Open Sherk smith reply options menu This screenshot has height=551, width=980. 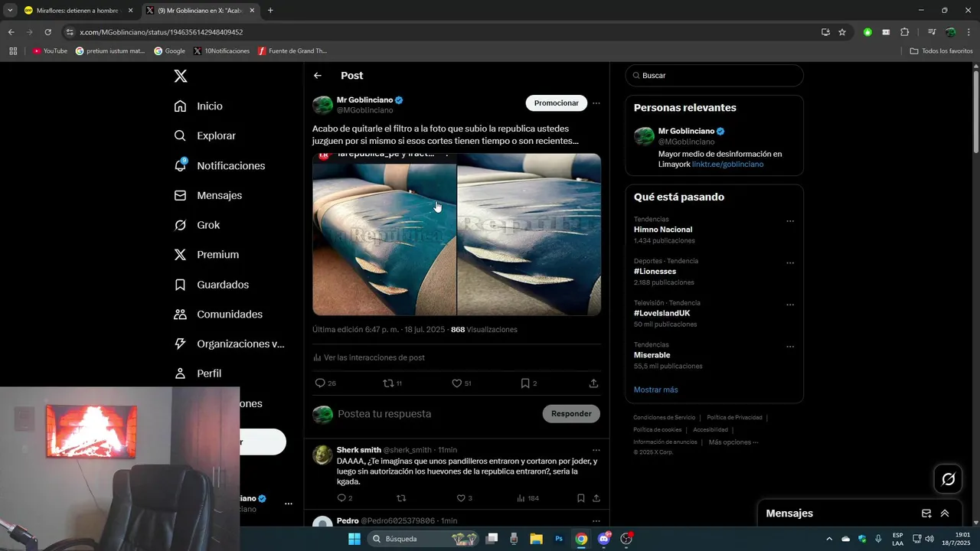point(596,450)
